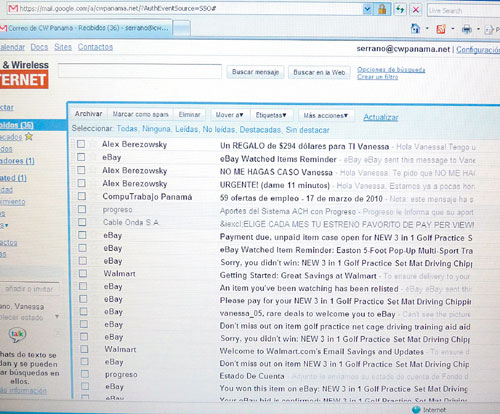Screen dimensions: 500x414
Task: Open the browser Home icon
Action: (x=415, y=29)
